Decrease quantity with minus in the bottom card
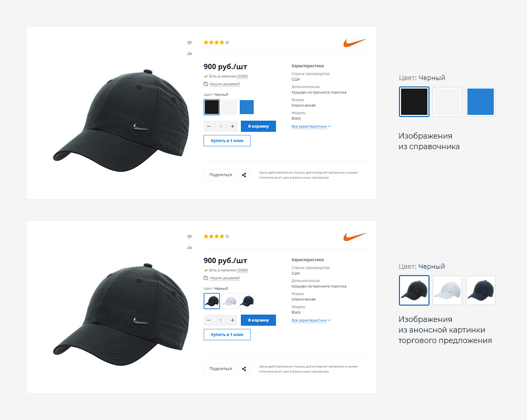 tap(209, 320)
